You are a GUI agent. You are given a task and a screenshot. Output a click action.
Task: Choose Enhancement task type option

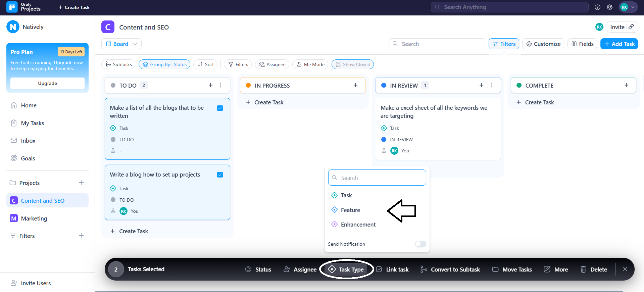[x=358, y=225]
